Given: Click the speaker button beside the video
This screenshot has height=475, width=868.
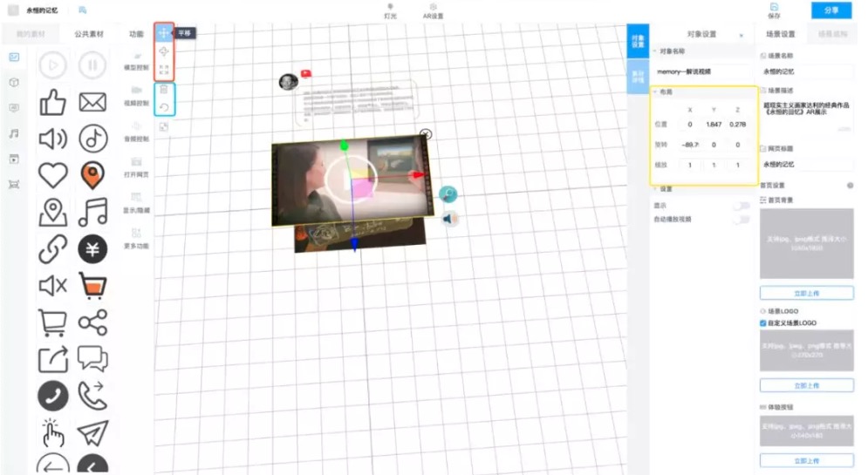Looking at the screenshot, I should click(449, 219).
